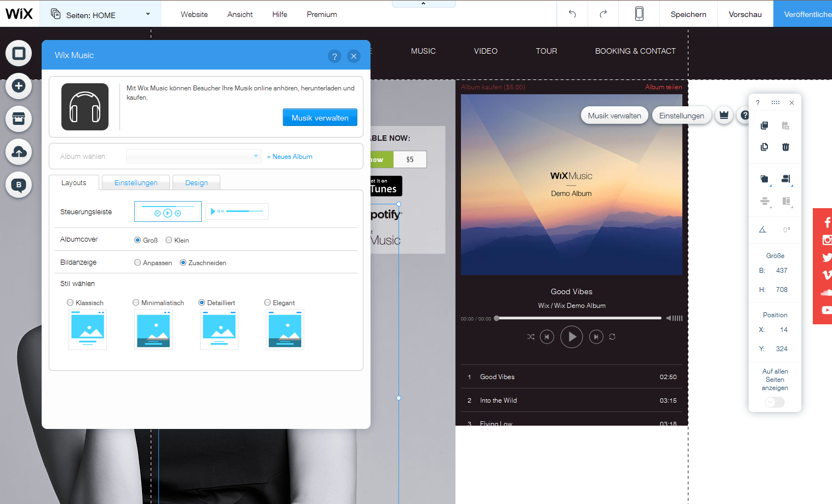Switch to the Layouts tab
Image resolution: width=832 pixels, height=504 pixels.
coord(74,182)
